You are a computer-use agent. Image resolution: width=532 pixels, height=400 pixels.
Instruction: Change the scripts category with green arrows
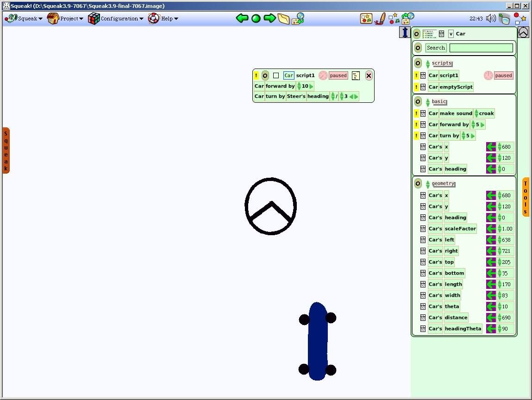pyautogui.click(x=428, y=63)
